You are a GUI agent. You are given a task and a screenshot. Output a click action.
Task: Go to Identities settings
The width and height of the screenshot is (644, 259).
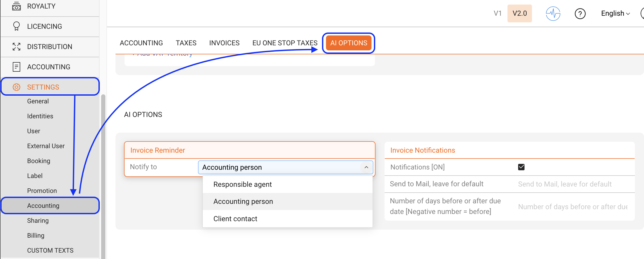[40, 116]
